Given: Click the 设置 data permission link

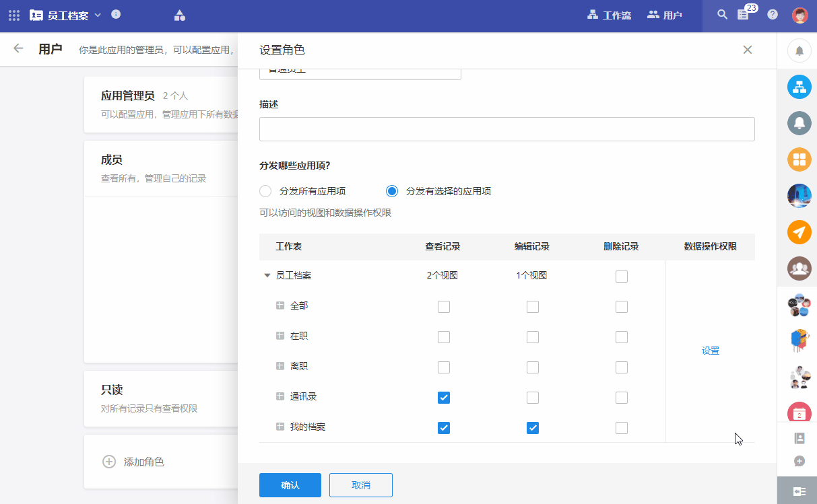Looking at the screenshot, I should [x=710, y=351].
